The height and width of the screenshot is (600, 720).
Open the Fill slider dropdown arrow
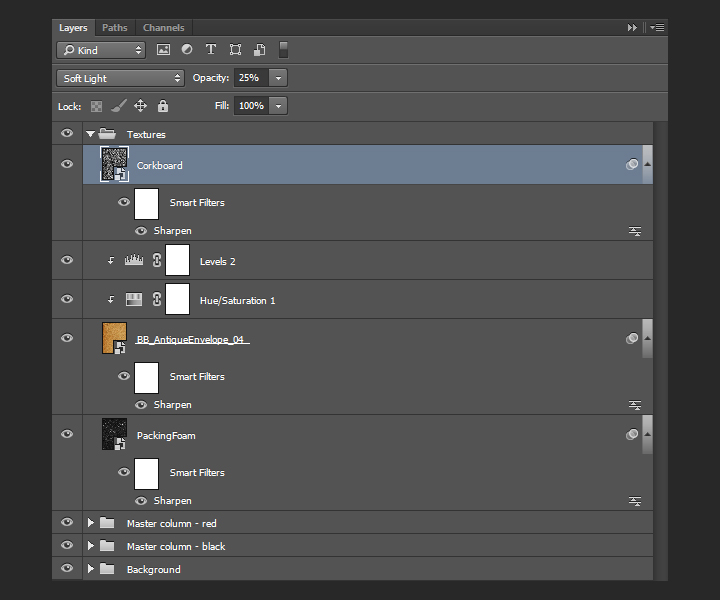[278, 106]
